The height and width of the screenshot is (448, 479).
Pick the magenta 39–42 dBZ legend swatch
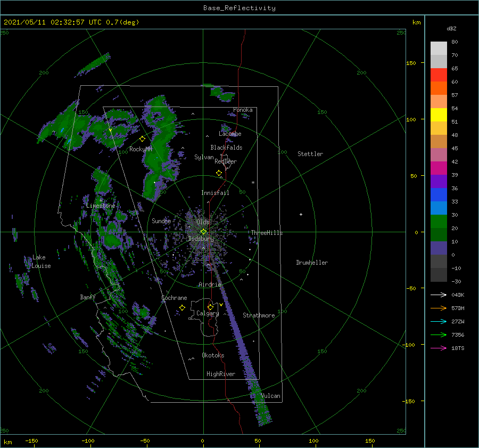point(439,168)
